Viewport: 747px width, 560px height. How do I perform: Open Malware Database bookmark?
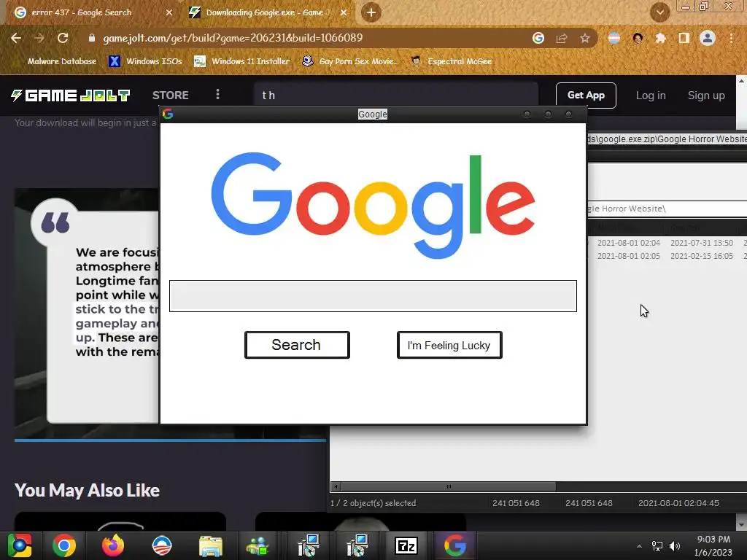pos(62,61)
